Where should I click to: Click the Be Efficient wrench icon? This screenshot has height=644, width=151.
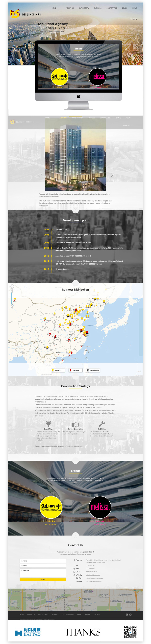point(102,424)
